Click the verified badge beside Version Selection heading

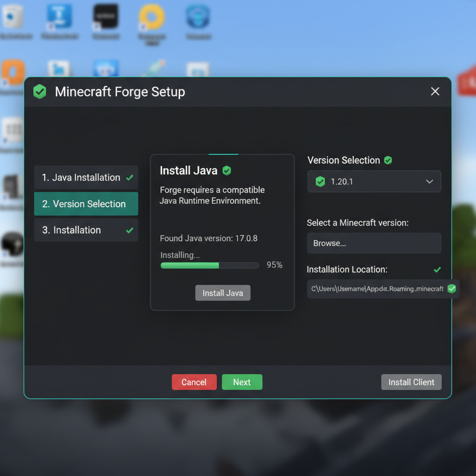[388, 160]
